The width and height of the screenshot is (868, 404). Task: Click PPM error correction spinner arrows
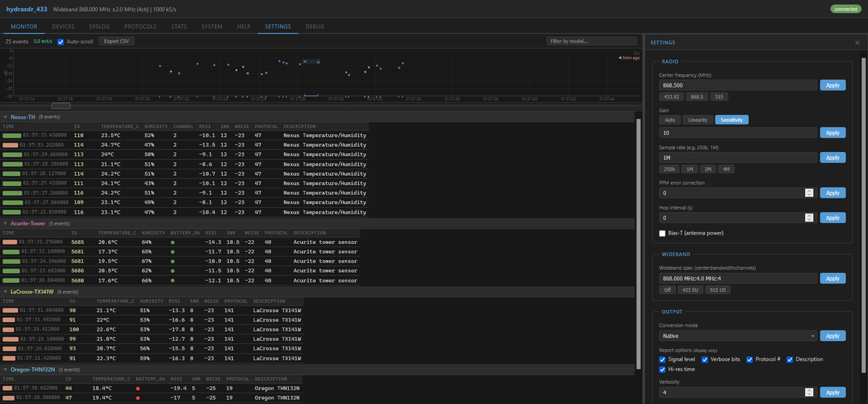pyautogui.click(x=809, y=193)
